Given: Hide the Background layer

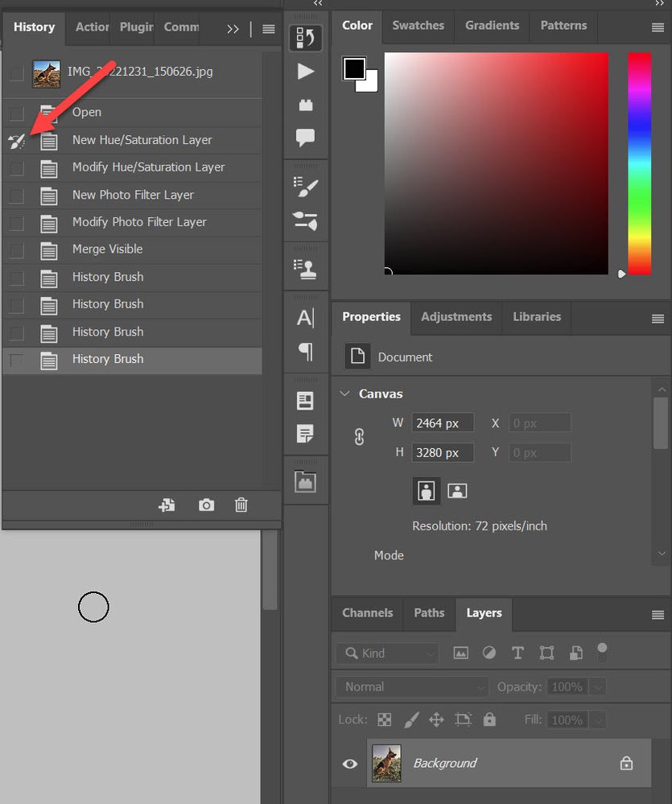Looking at the screenshot, I should pyautogui.click(x=348, y=763).
